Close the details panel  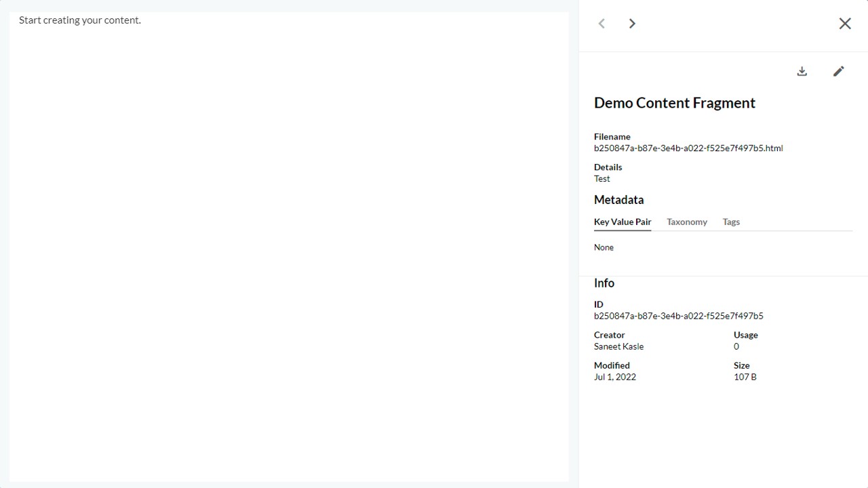pyautogui.click(x=845, y=24)
